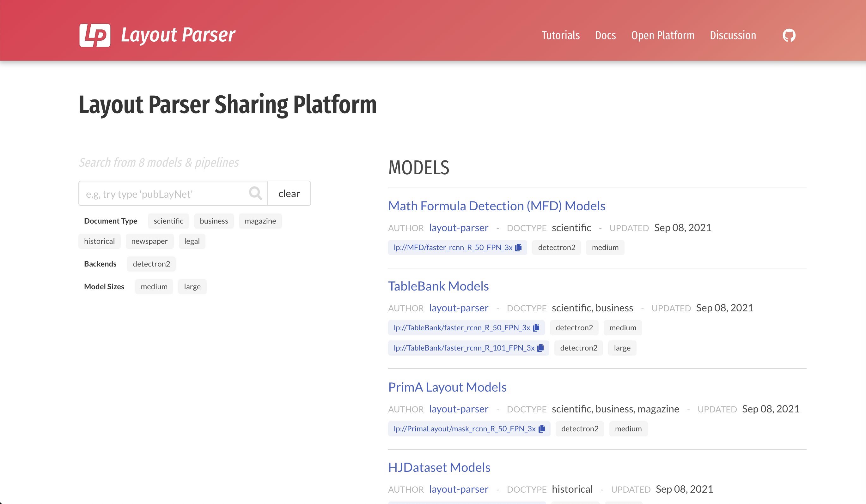Select the historical document type filter
Image resolution: width=866 pixels, height=504 pixels.
pos(99,241)
